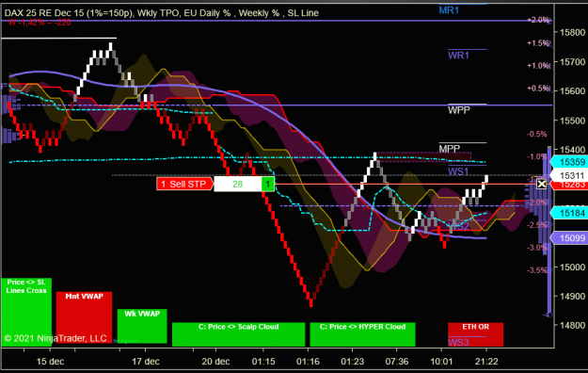Click the red Mnt VWAP status box
The image size is (588, 373).
pyautogui.click(x=84, y=317)
